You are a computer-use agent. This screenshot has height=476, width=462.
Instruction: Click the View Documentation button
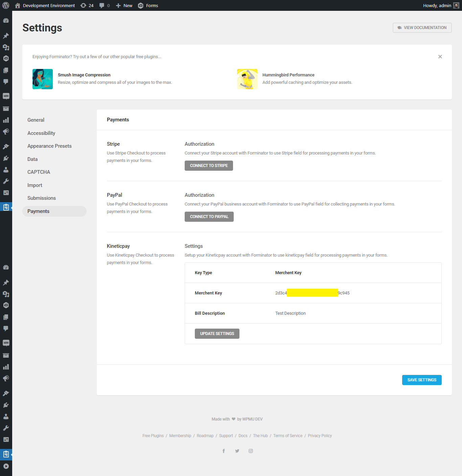(422, 28)
